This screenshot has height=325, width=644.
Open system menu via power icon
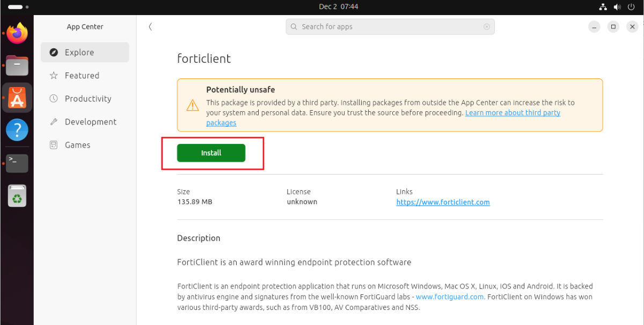(x=631, y=7)
